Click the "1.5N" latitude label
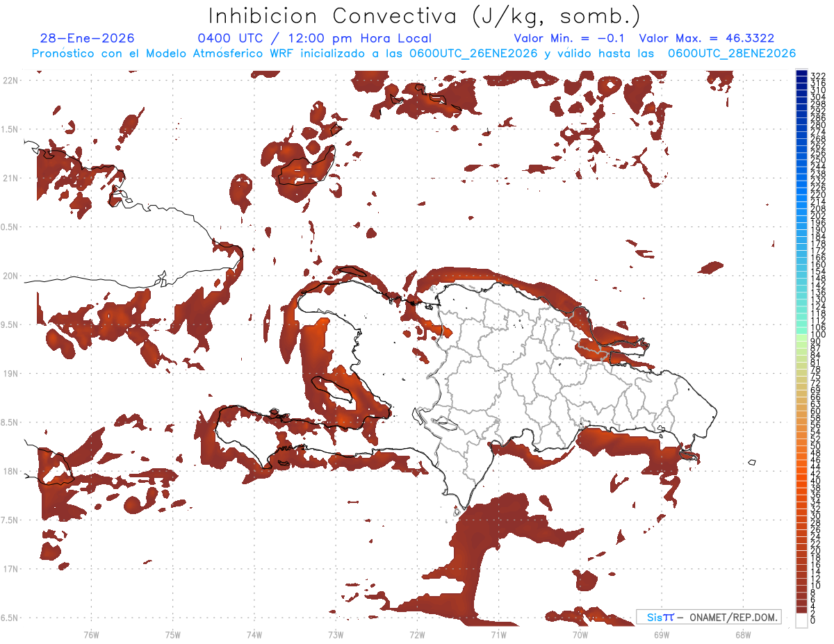 pyautogui.click(x=10, y=129)
